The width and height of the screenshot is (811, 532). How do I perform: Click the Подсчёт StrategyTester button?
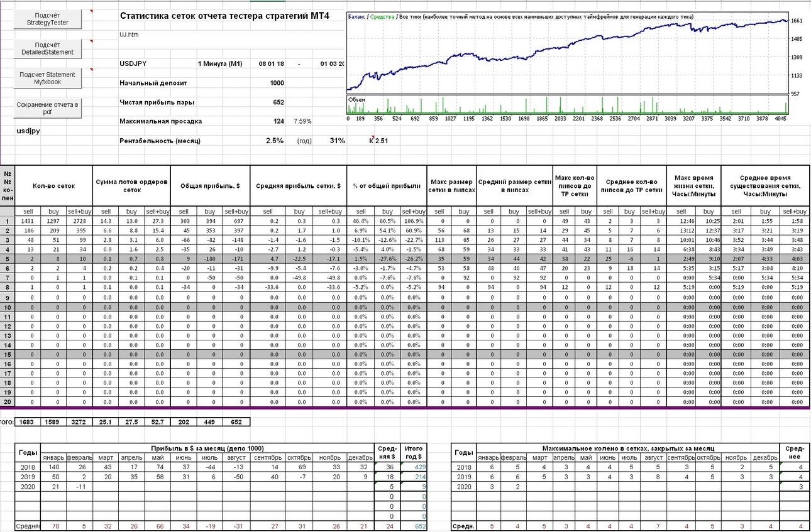tap(49, 19)
